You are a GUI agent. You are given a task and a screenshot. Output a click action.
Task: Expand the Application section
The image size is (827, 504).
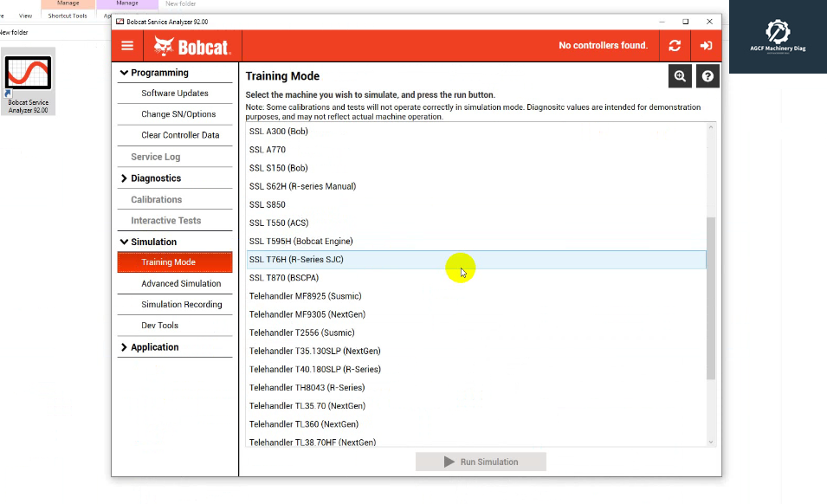point(155,346)
